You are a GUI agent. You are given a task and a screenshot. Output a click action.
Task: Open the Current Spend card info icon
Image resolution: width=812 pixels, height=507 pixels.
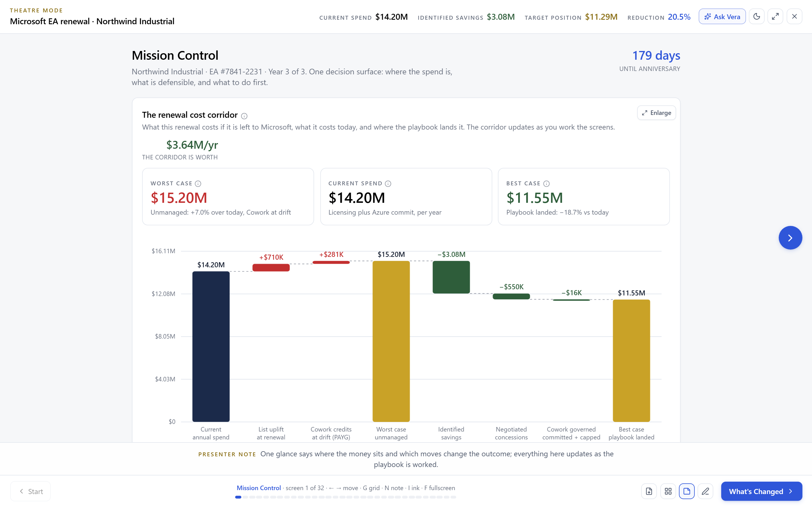pos(388,183)
